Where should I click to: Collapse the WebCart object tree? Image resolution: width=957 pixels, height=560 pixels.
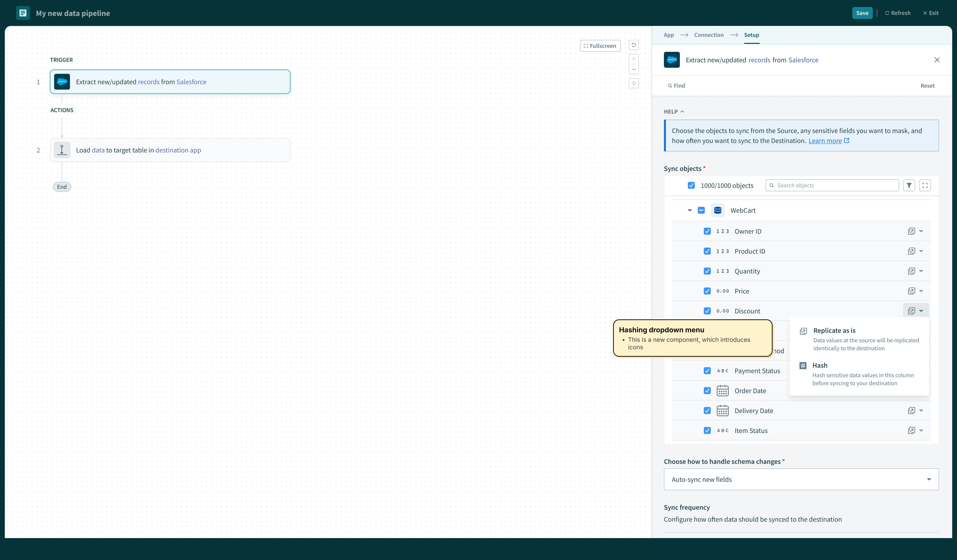[690, 210]
